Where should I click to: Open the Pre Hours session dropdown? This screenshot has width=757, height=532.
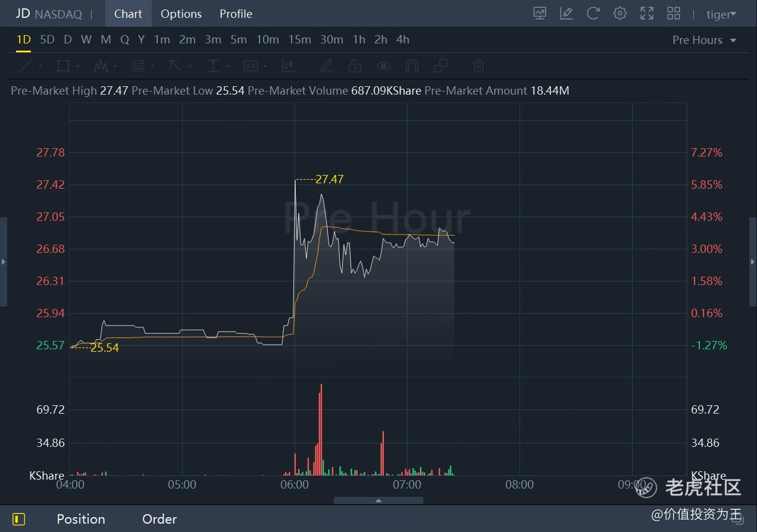(705, 40)
